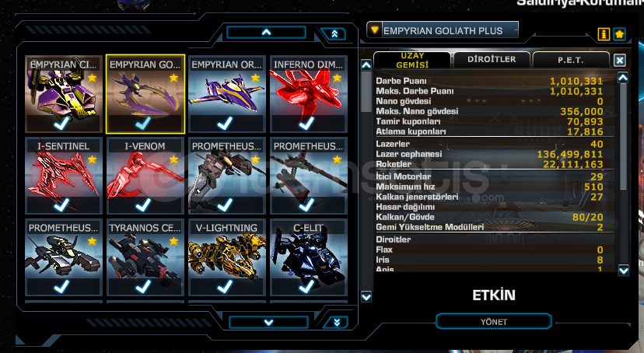644x353 pixels.
Task: Open the yellow info icon
Action: (604, 34)
